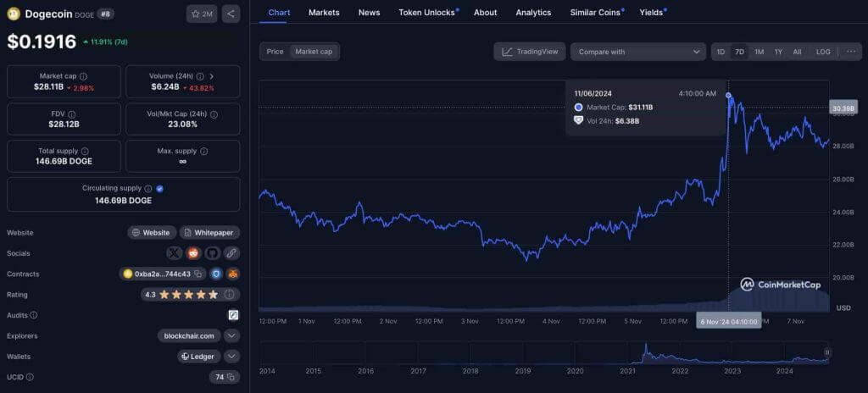Open the Similar Coins tab

coord(595,12)
